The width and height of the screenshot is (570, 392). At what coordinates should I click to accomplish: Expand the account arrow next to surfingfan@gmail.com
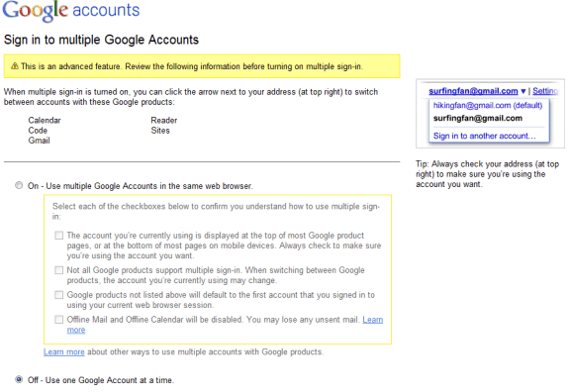coord(523,91)
